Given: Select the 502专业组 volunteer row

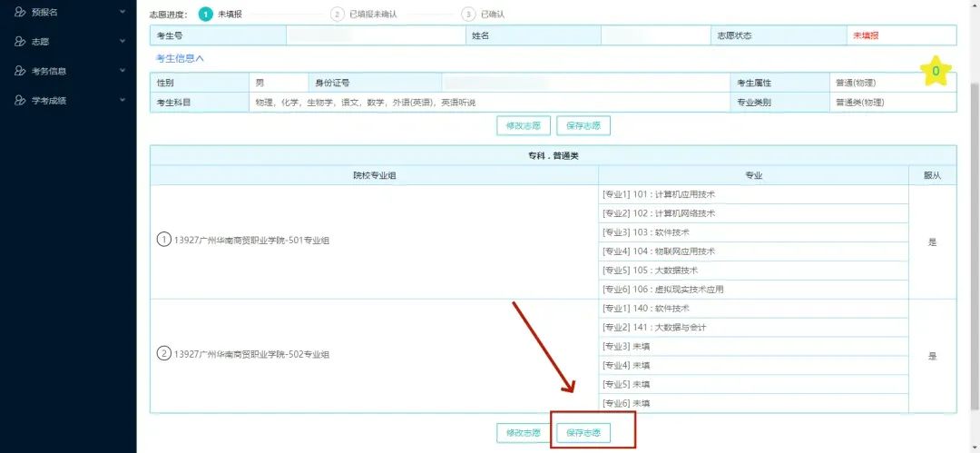Looking at the screenshot, I should (373, 354).
